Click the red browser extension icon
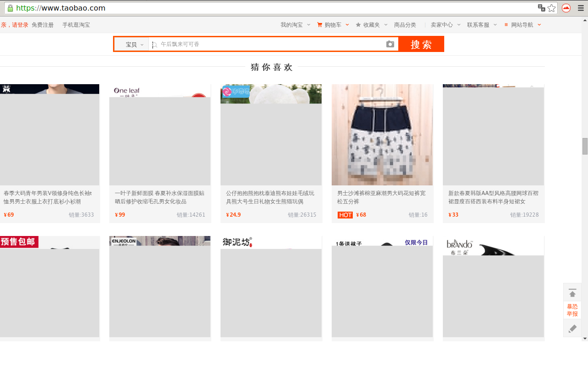Viewport: 588px width, 368px height. 566,8
